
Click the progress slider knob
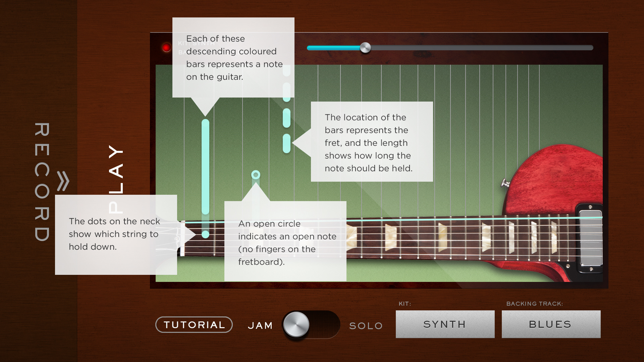pos(365,48)
